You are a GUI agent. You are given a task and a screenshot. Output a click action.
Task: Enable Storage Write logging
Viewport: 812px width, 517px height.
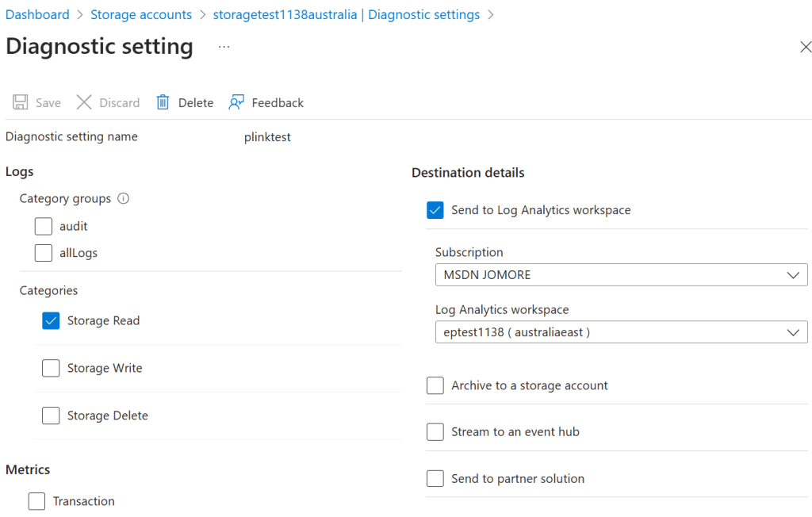coord(51,368)
